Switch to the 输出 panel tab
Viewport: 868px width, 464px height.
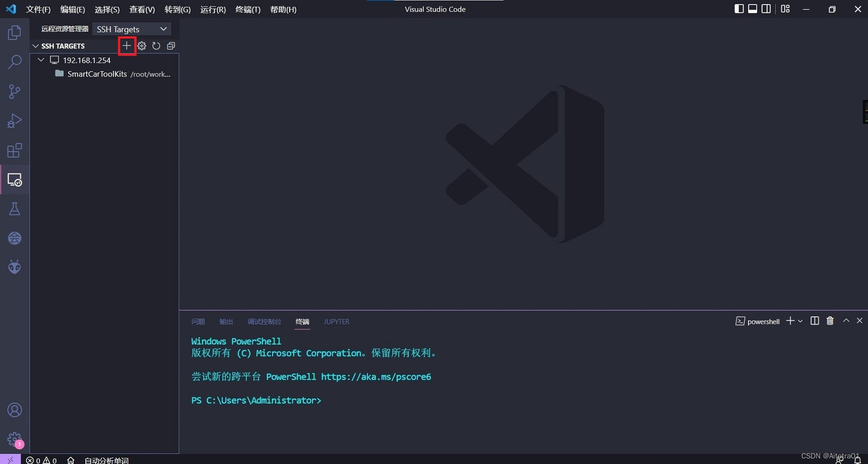click(x=226, y=322)
